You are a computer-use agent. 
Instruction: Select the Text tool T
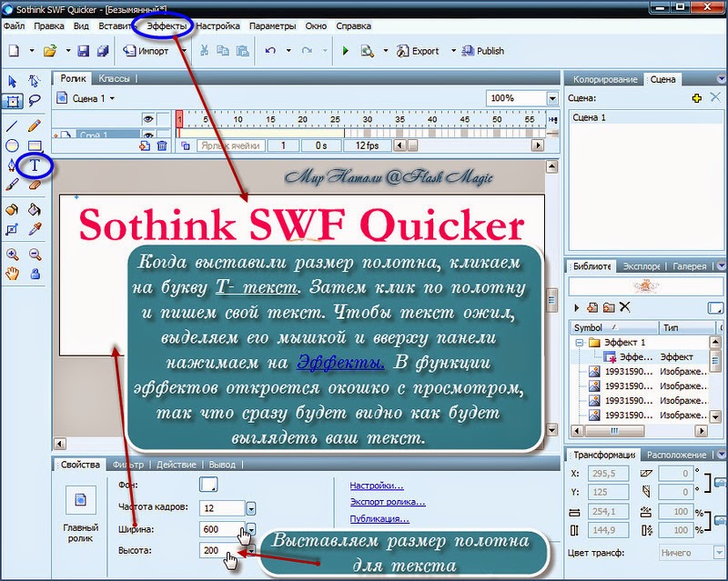[35, 165]
